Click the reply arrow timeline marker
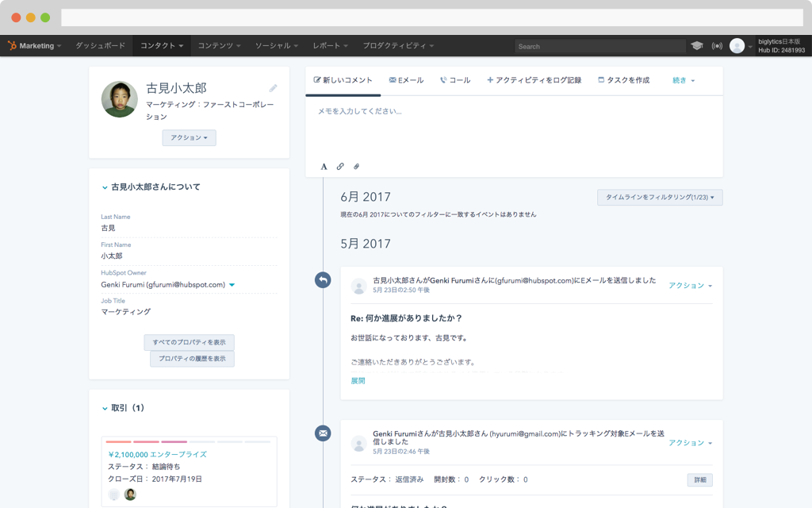 click(323, 280)
